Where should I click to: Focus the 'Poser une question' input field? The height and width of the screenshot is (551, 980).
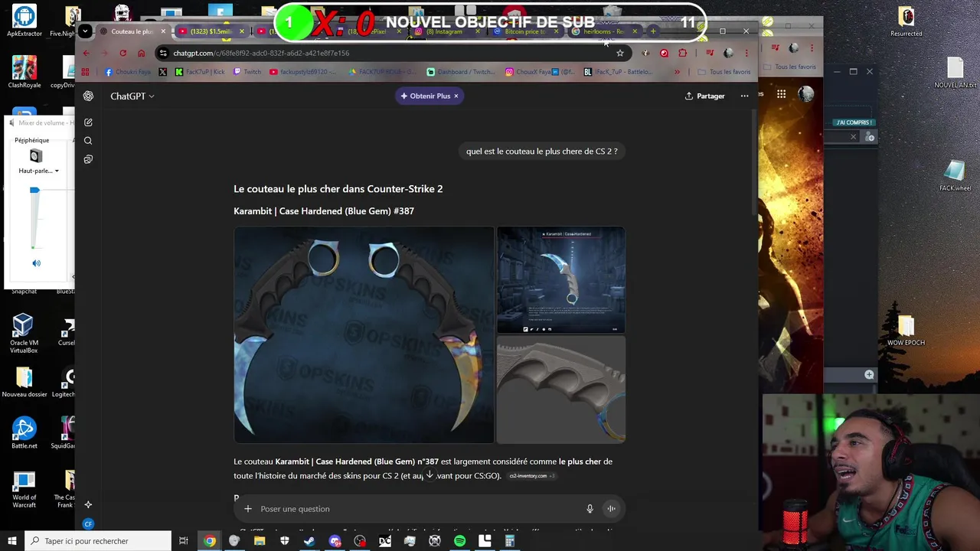(417, 509)
